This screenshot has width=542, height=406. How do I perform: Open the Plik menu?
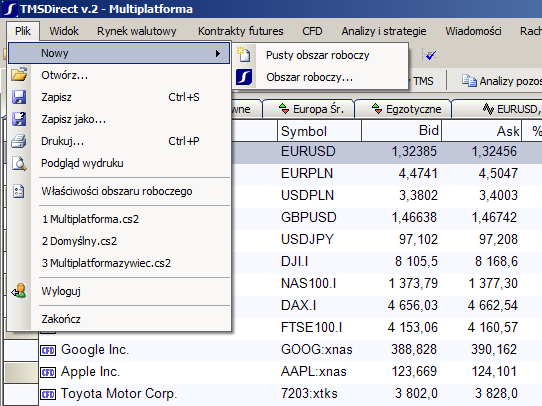[23, 31]
